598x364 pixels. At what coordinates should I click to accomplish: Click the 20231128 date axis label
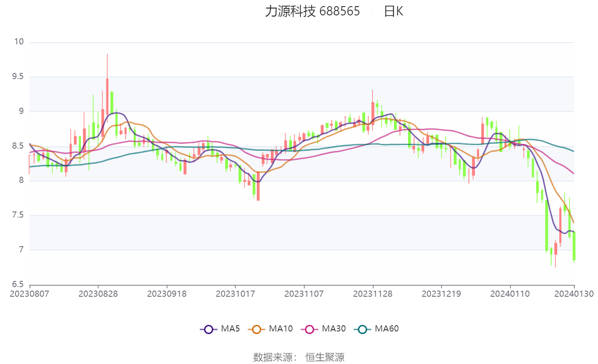point(373,294)
